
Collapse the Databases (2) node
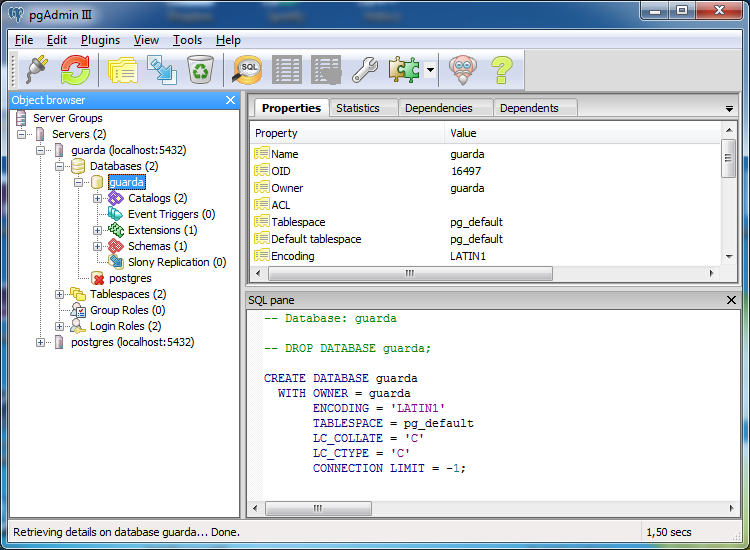(x=59, y=166)
